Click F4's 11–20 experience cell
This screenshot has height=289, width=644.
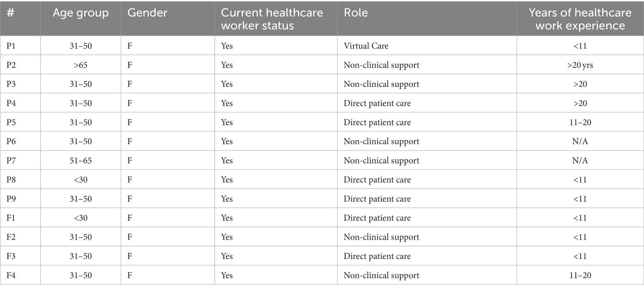tap(580, 275)
